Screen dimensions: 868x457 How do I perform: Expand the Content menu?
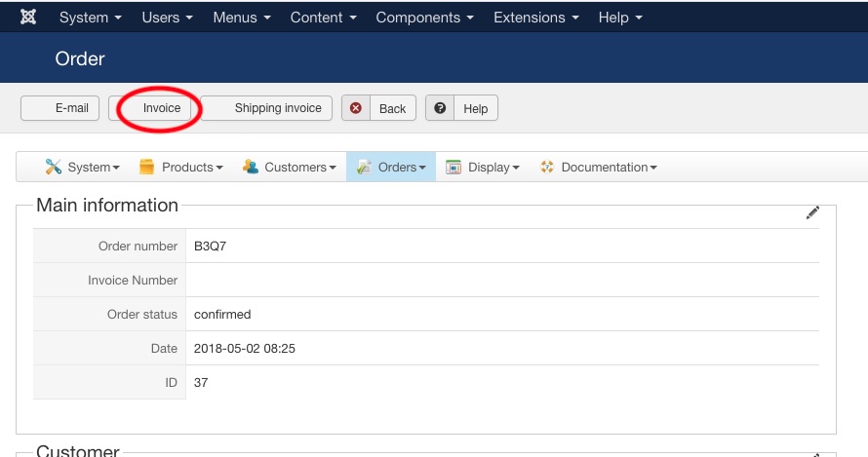323,18
